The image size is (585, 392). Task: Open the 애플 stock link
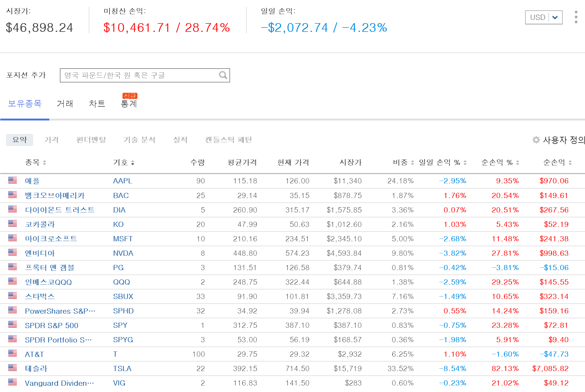[32, 181]
